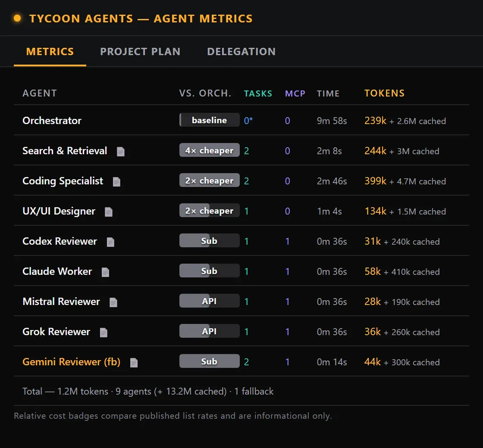Screen dimensions: 483x448
Task: Select the Coding Specialist agent name
Action: click(63, 180)
